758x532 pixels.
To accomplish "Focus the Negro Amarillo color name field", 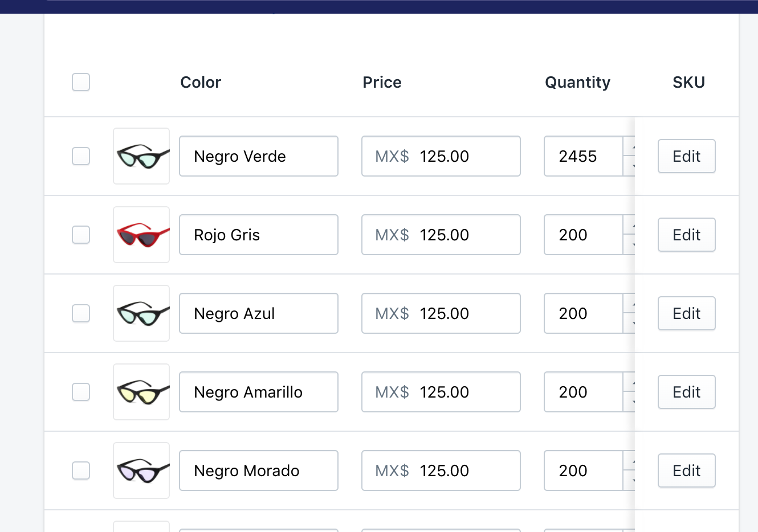I will 258,392.
